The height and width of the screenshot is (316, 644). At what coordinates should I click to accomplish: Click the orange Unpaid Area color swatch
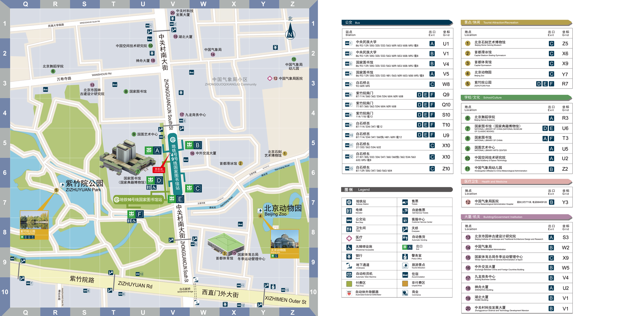point(405,284)
